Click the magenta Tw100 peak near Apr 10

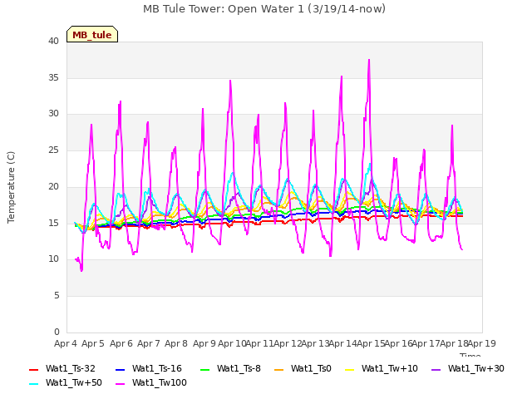tap(230, 81)
